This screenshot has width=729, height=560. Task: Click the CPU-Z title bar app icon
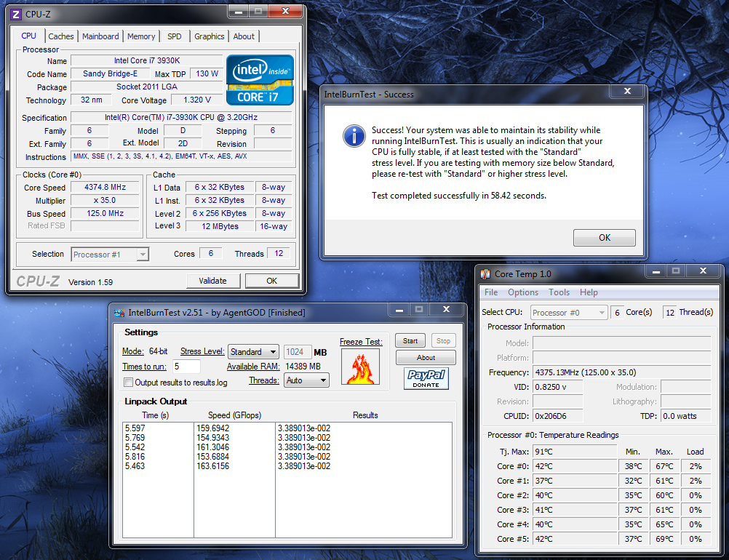(x=16, y=15)
